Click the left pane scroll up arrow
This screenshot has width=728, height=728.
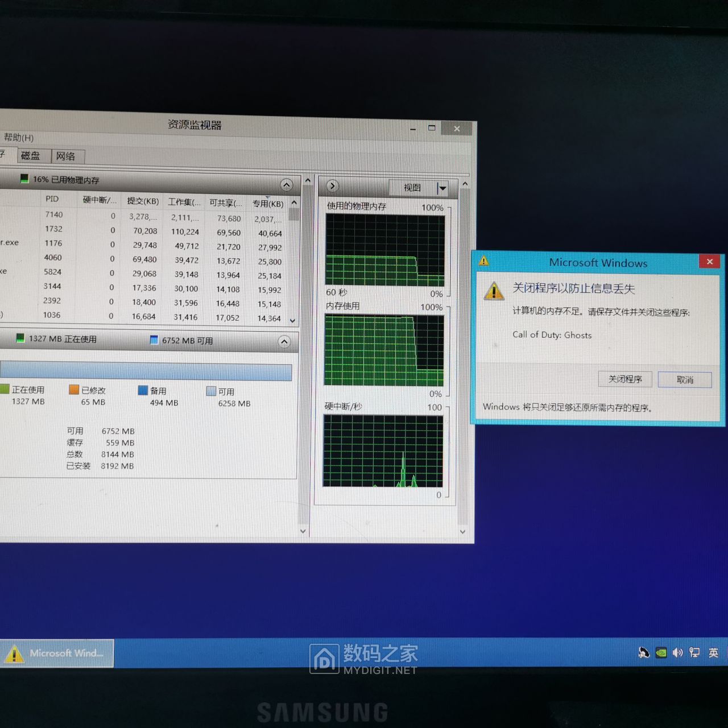point(308,181)
